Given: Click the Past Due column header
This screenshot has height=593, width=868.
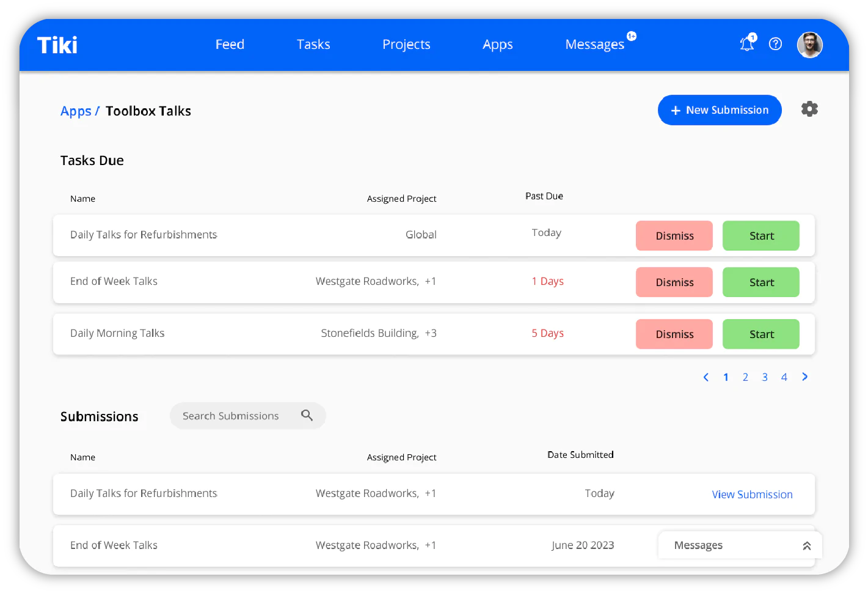Looking at the screenshot, I should tap(544, 196).
